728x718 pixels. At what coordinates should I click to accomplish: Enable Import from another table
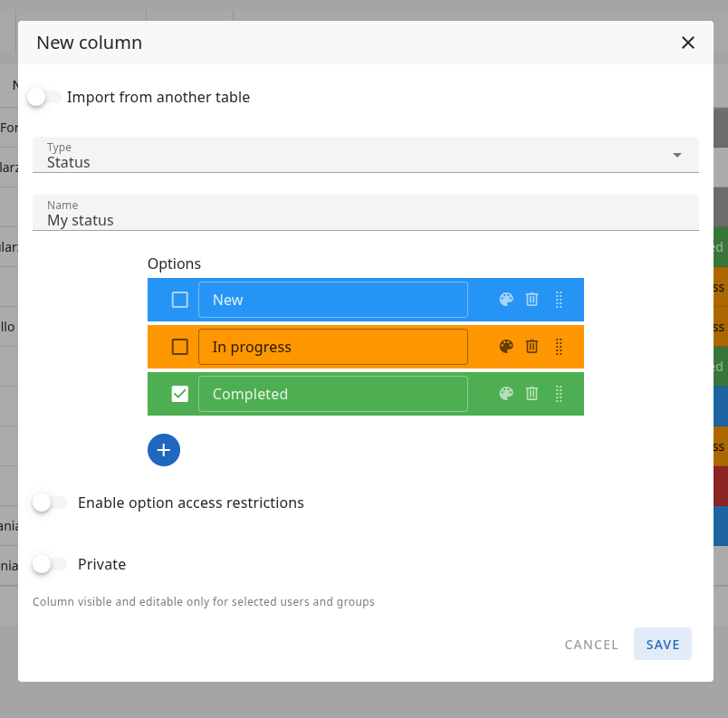coord(43,97)
